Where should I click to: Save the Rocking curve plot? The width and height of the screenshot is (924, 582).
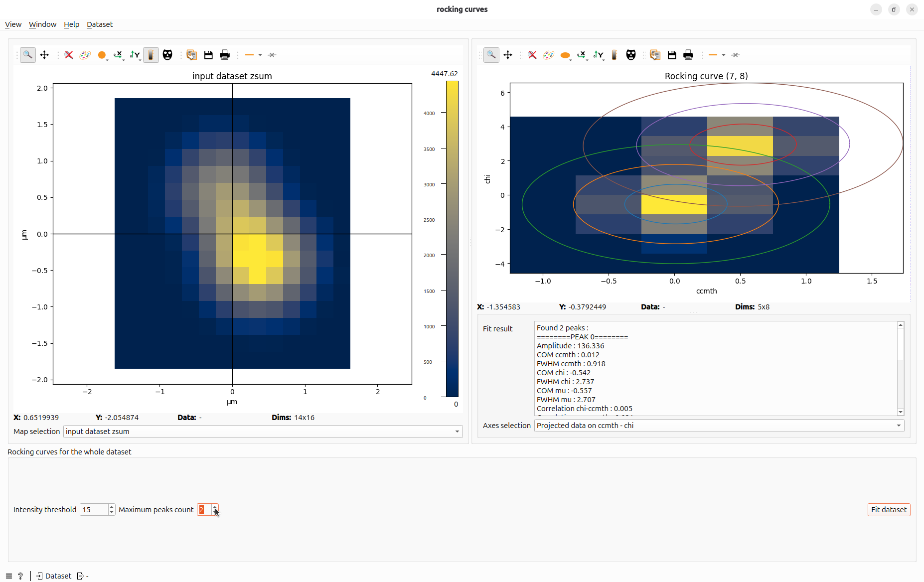tap(672, 55)
